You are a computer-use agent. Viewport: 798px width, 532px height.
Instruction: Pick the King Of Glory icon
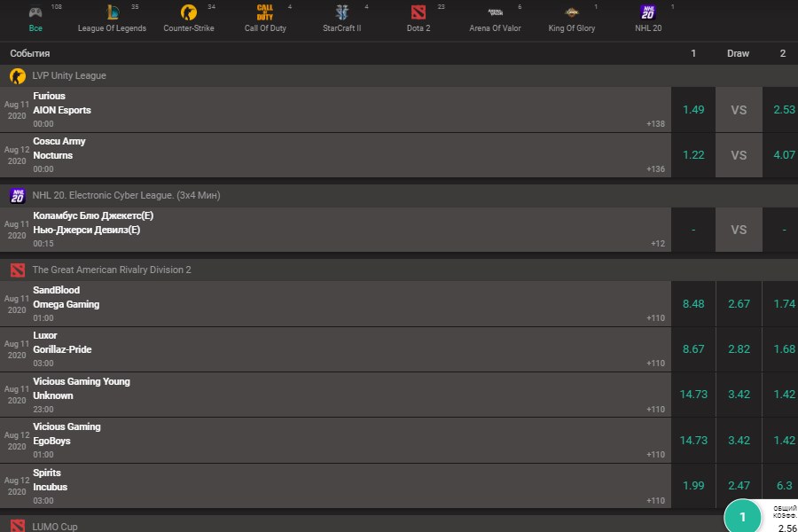pyautogui.click(x=572, y=12)
